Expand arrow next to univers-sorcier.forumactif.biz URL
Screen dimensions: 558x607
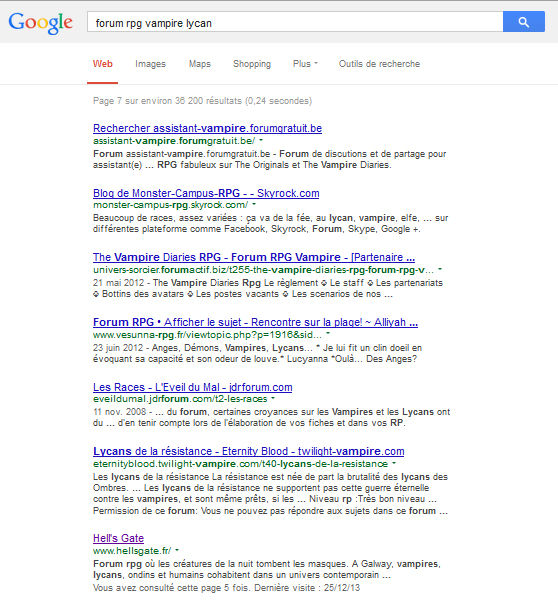440,269
